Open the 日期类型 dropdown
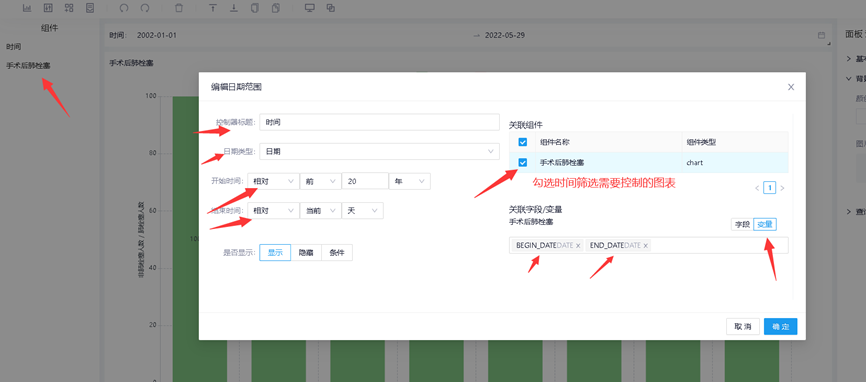This screenshot has width=866, height=382. [x=379, y=151]
